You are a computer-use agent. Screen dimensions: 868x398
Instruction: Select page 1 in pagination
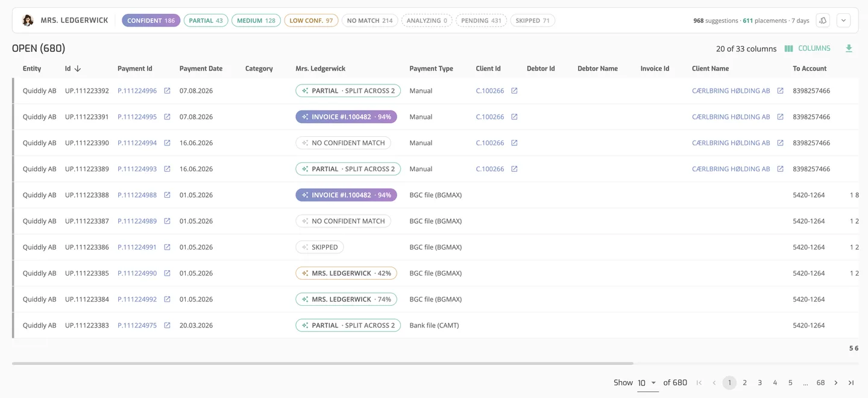tap(729, 383)
